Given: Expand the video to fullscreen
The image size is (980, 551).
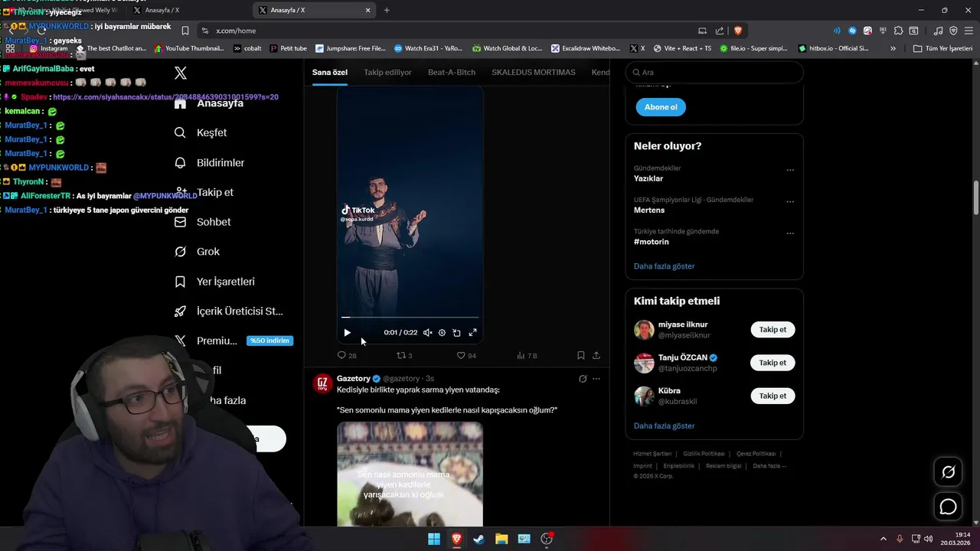Looking at the screenshot, I should tap(472, 333).
